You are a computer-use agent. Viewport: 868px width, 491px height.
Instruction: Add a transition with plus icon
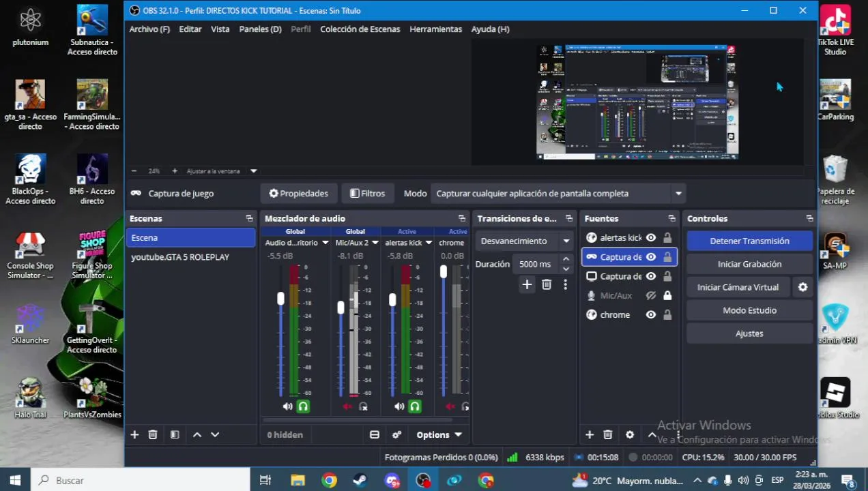[x=527, y=284]
